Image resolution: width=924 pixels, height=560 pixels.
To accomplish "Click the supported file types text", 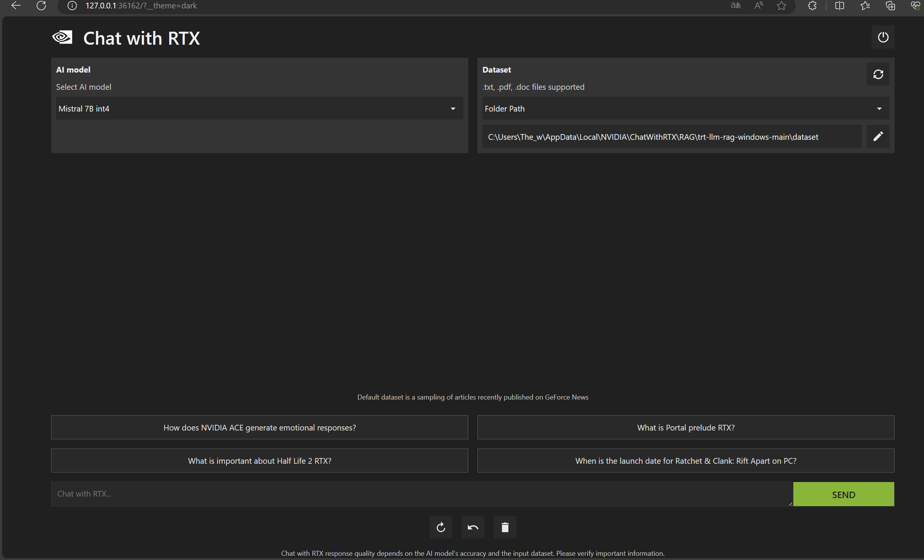I will [x=533, y=87].
